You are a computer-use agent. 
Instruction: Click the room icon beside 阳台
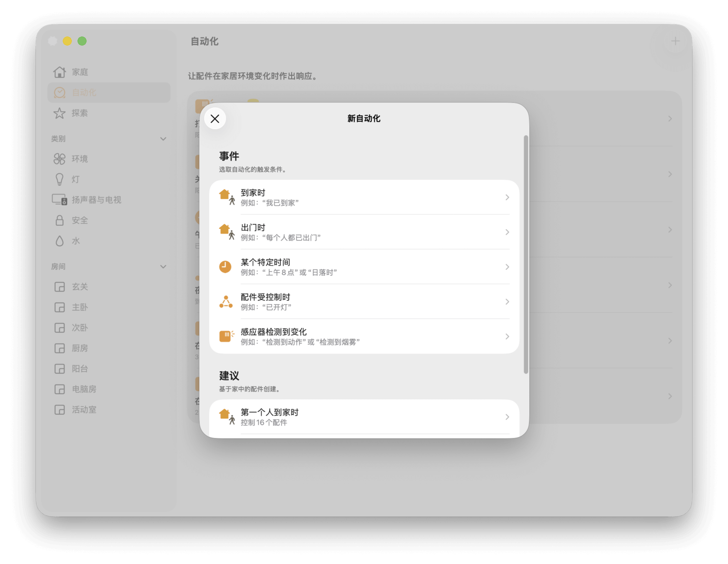click(60, 369)
